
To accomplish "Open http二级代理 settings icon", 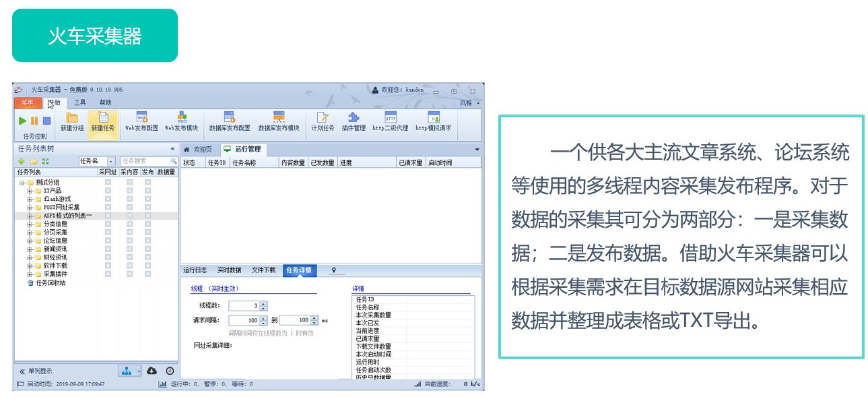I will (x=391, y=117).
